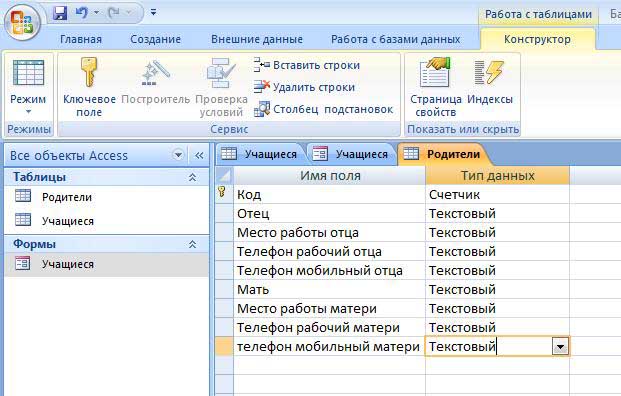Screen dimensions: 621x396
Task: Click the Office round button
Action: coord(22,22)
